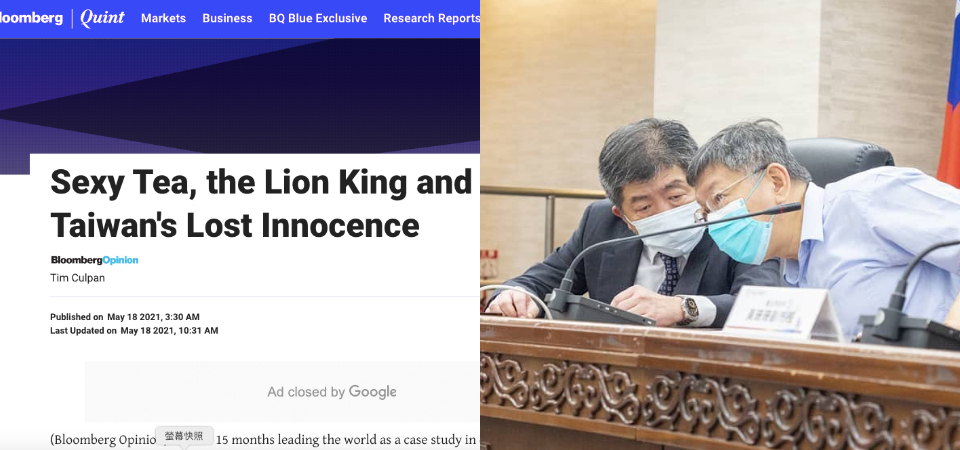This screenshot has height=450, width=960.
Task: Click author name Tim Culpan
Action: (x=77, y=278)
